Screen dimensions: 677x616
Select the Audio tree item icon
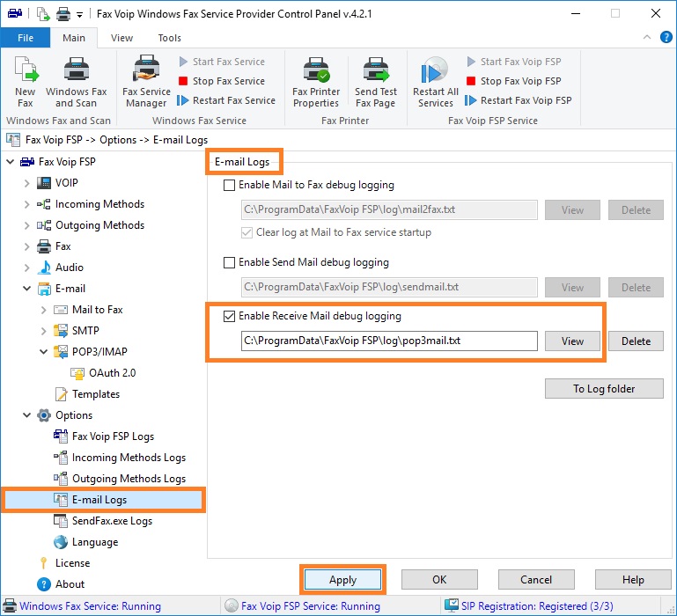pyautogui.click(x=44, y=268)
